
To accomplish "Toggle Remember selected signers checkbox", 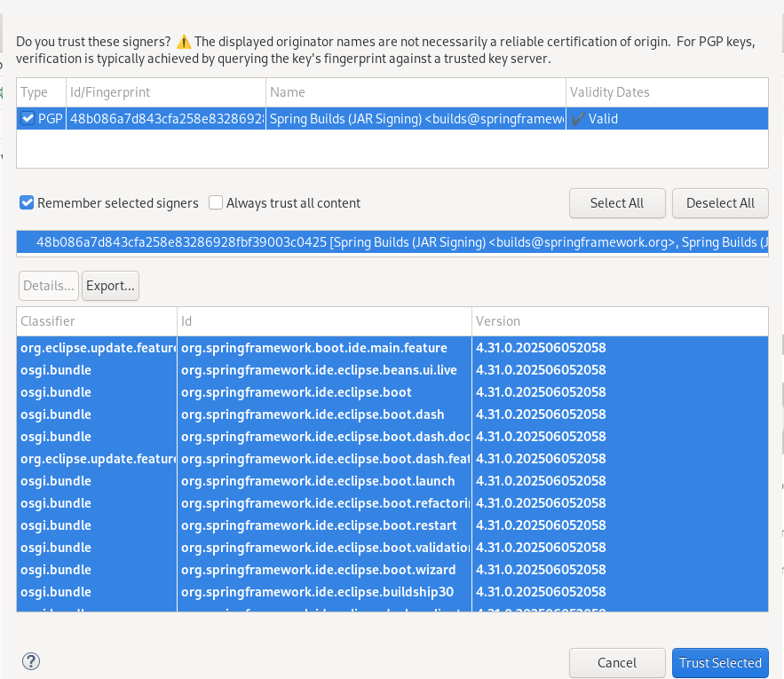I will click(27, 202).
